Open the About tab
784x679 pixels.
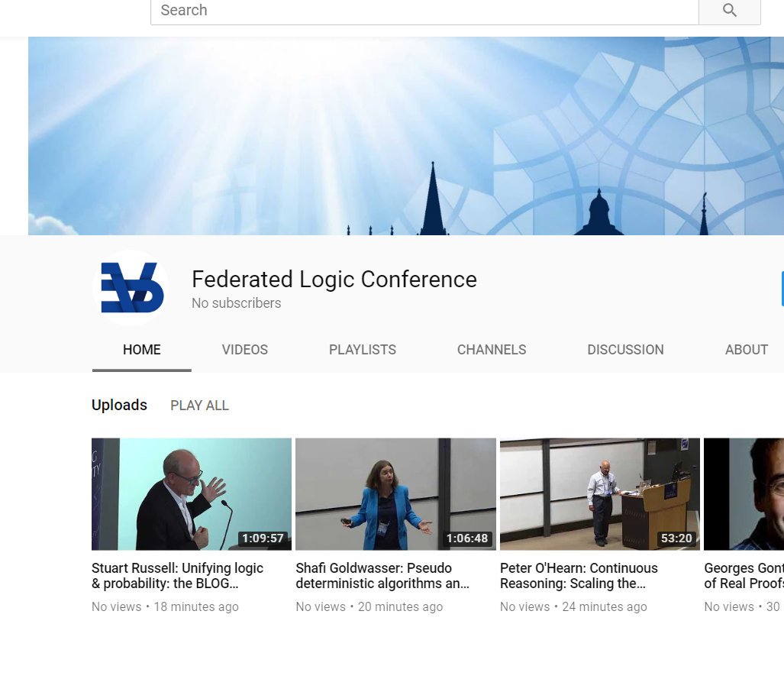[x=746, y=350]
